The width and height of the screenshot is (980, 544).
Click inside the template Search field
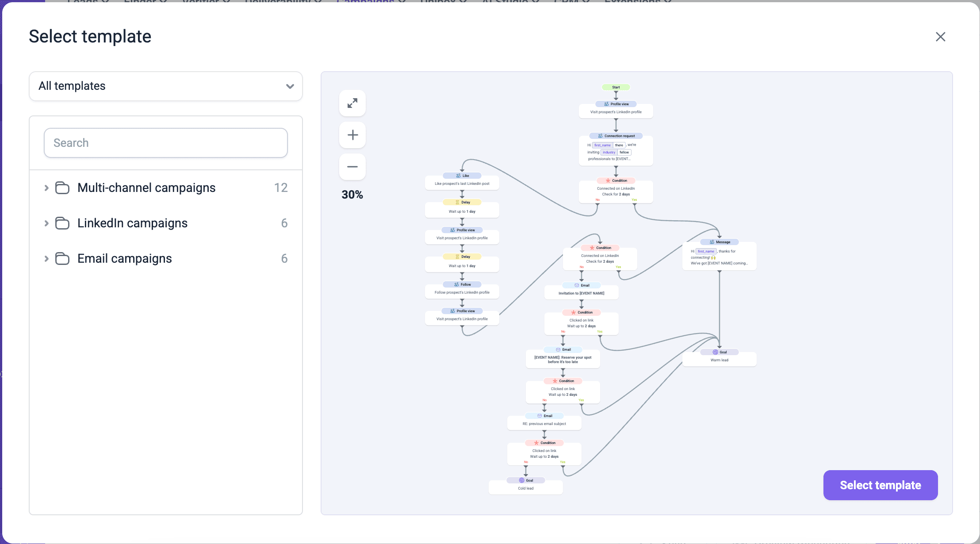[165, 142]
